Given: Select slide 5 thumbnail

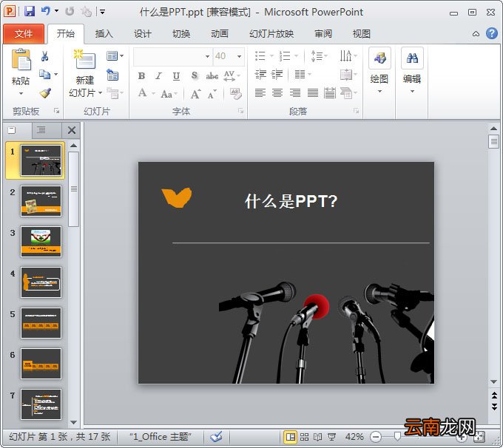Looking at the screenshot, I should tap(41, 323).
